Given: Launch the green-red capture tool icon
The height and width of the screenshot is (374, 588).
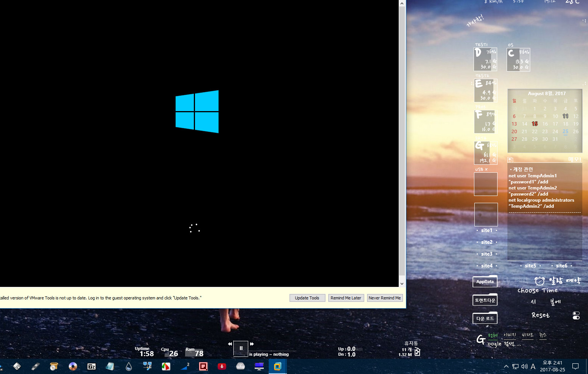Looking at the screenshot, I should click(166, 366).
